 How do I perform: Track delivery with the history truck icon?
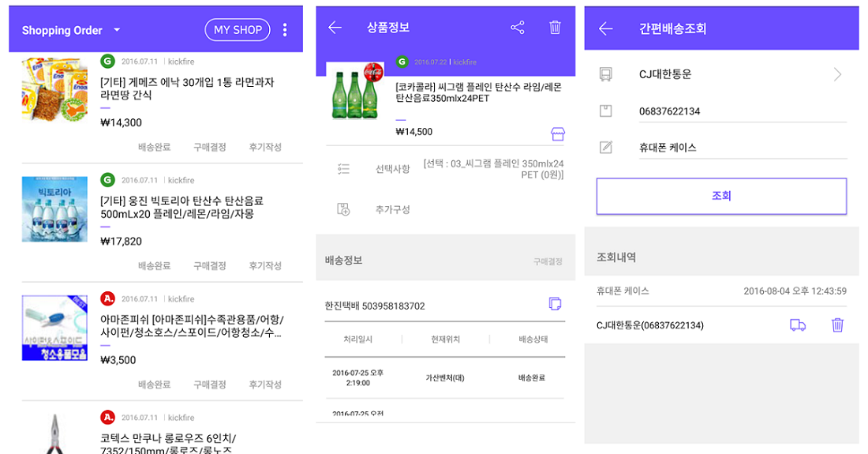coord(797,325)
